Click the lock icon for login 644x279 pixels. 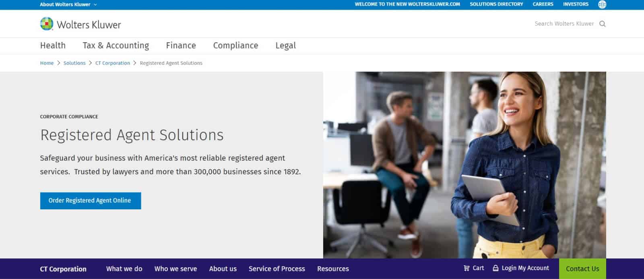(x=495, y=268)
